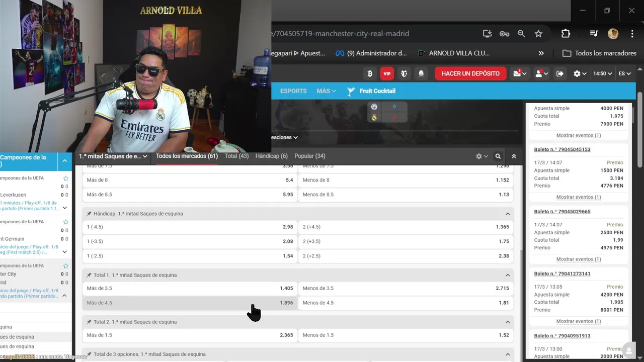
Task: Open the browser saved passwords key icon
Action: click(x=504, y=34)
